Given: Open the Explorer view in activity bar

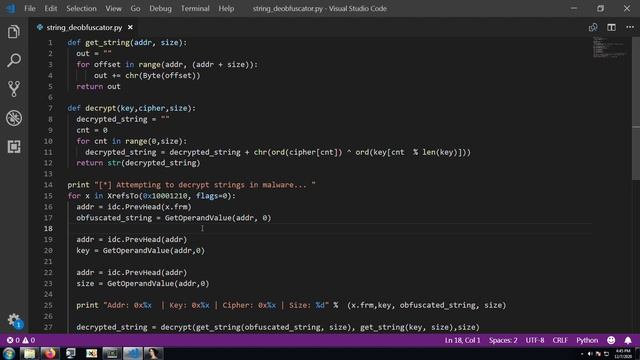Looking at the screenshot, I should point(13,32).
